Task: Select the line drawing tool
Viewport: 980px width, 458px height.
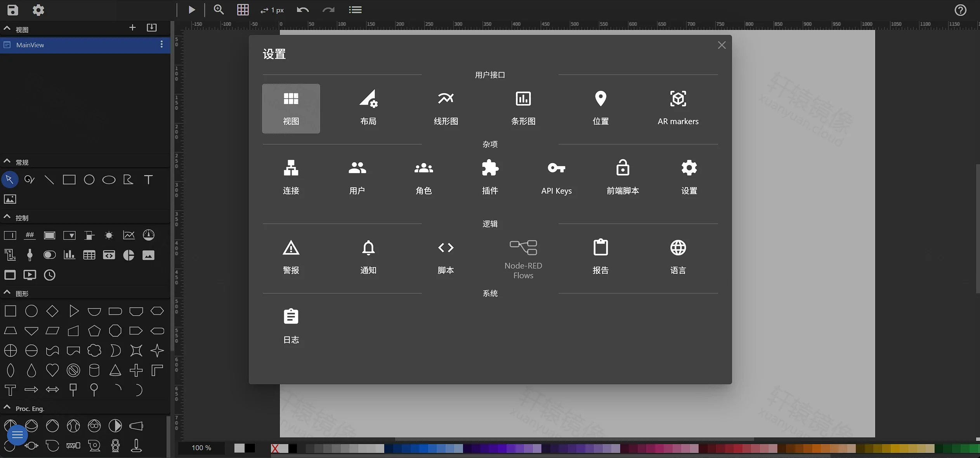Action: point(49,180)
